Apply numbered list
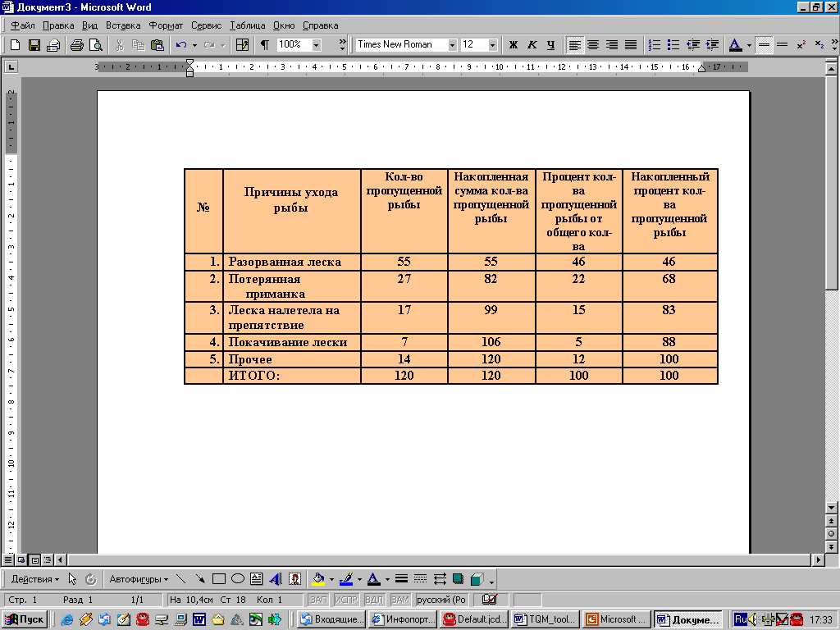Viewport: 840px width, 630px height. (x=654, y=45)
